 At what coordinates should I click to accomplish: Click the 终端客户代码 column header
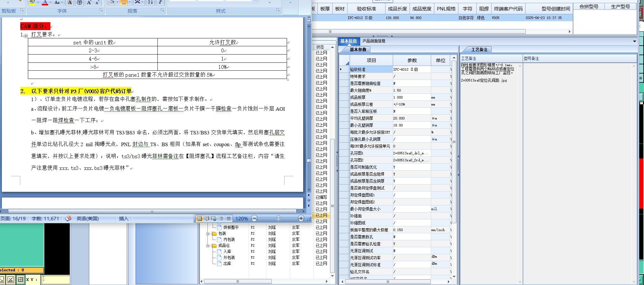pos(508,9)
